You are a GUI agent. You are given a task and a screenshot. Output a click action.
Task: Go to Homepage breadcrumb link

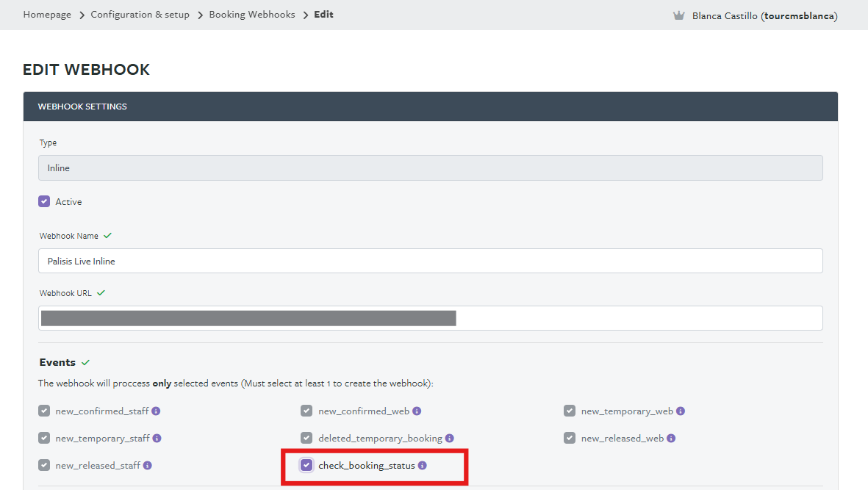pos(47,15)
